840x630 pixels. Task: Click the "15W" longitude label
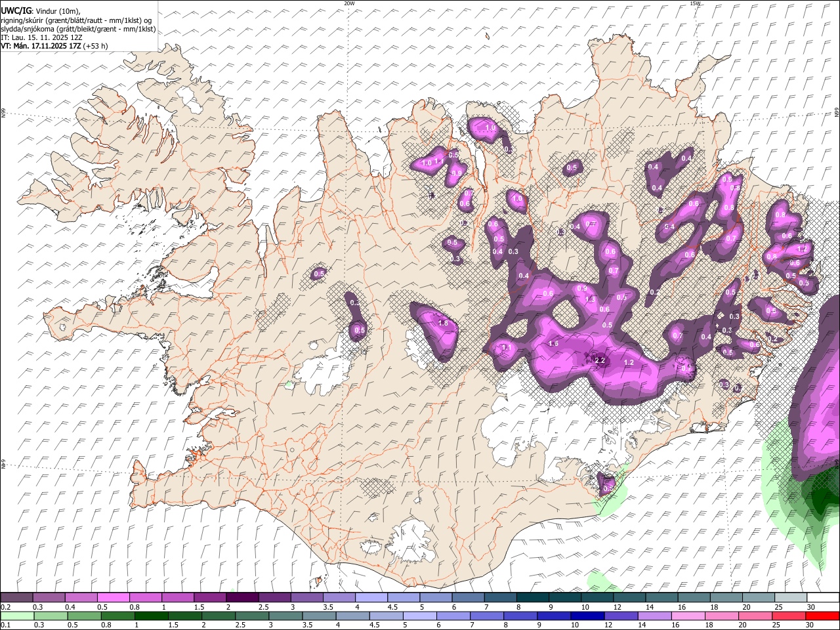[x=695, y=3]
